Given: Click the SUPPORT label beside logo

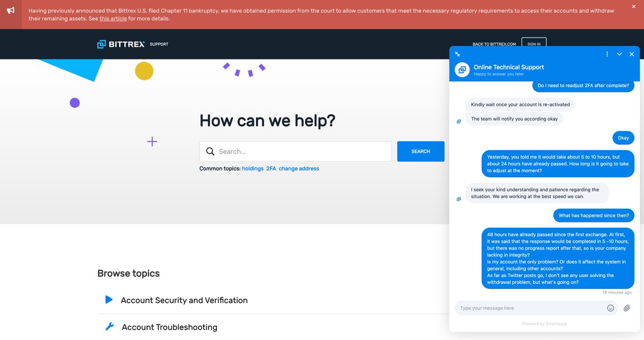Looking at the screenshot, I should [x=159, y=44].
